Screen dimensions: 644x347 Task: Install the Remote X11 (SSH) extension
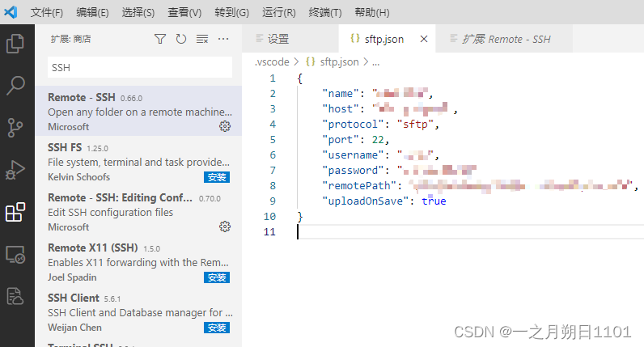pos(217,277)
